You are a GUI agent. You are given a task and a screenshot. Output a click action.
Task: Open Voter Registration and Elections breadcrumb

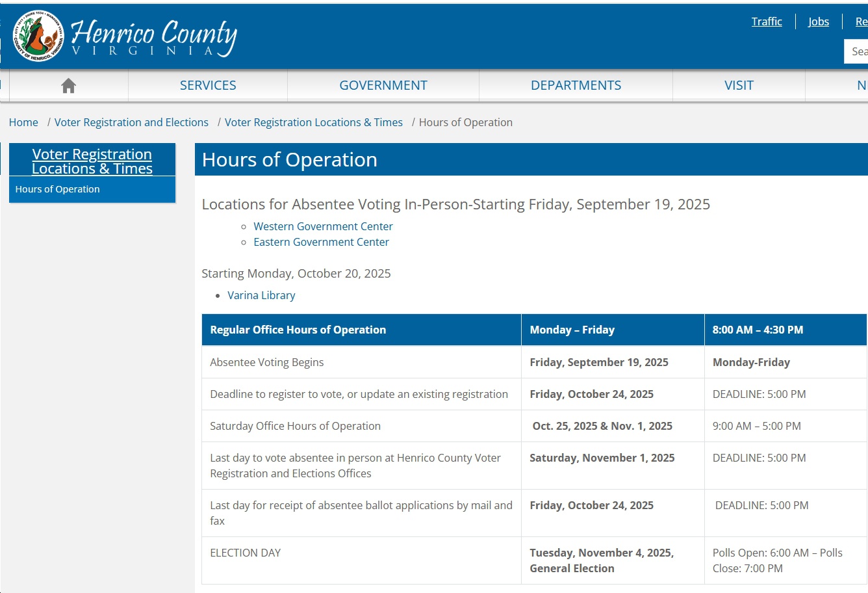click(131, 122)
